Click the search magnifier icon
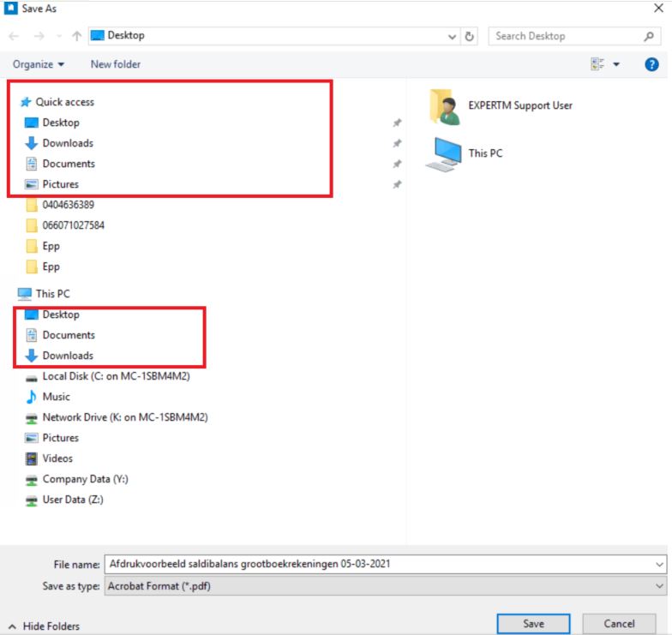This screenshot has height=635, width=672. click(x=649, y=36)
